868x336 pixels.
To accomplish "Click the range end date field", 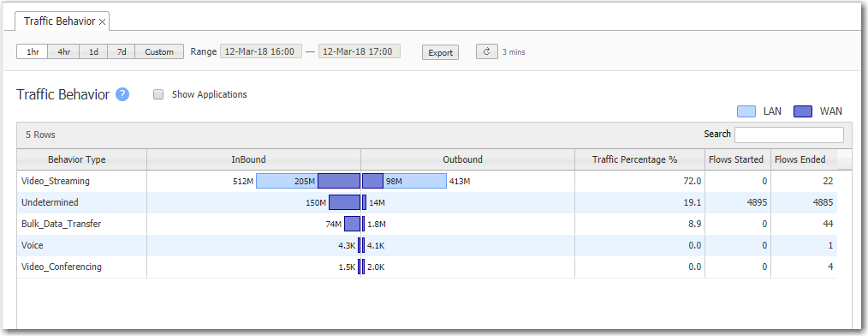I will (360, 51).
